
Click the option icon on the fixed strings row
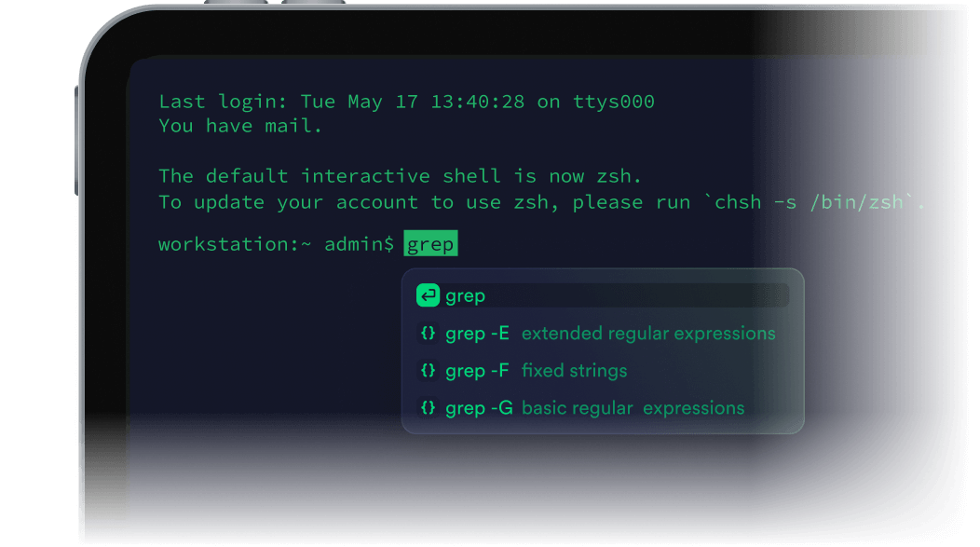point(428,370)
